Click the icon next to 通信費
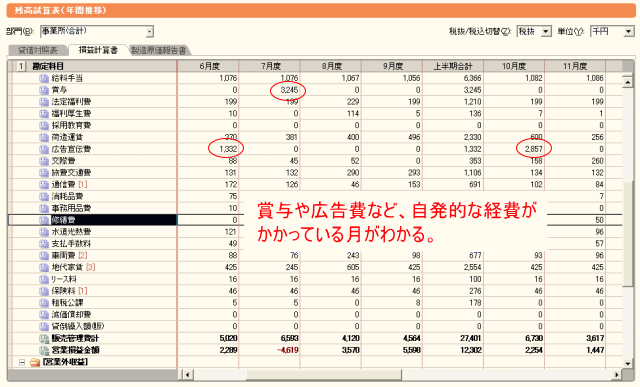 pos(44,185)
